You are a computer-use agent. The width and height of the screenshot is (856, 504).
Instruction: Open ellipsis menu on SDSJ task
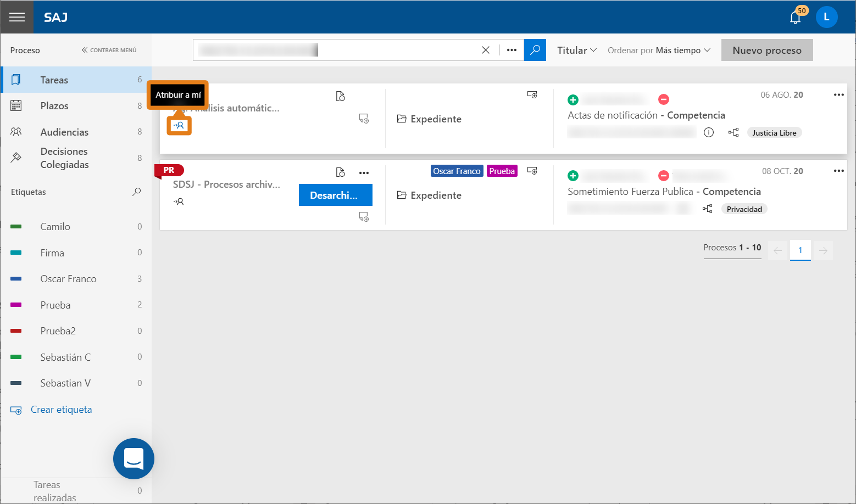pyautogui.click(x=364, y=172)
